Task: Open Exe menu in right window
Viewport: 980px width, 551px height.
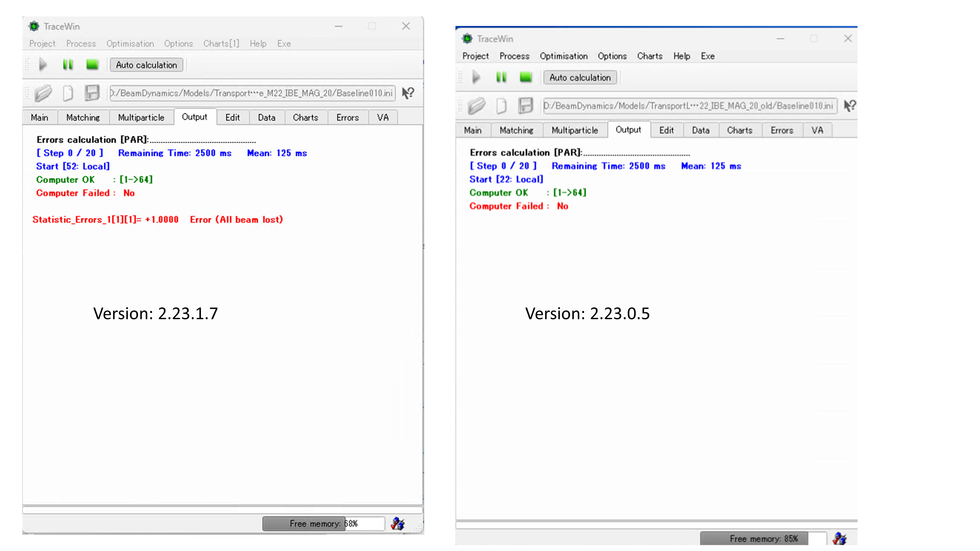Action: [708, 56]
